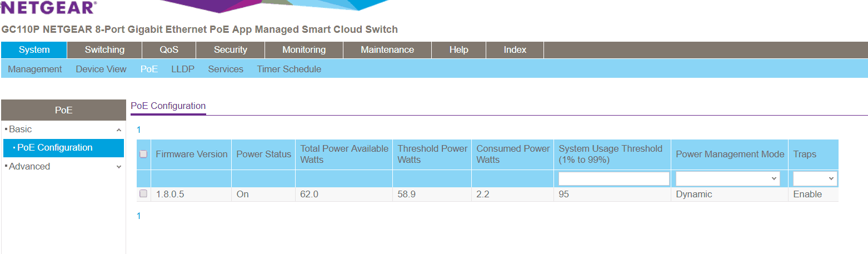Go to the QoS tab
868x254 pixels.
169,49
